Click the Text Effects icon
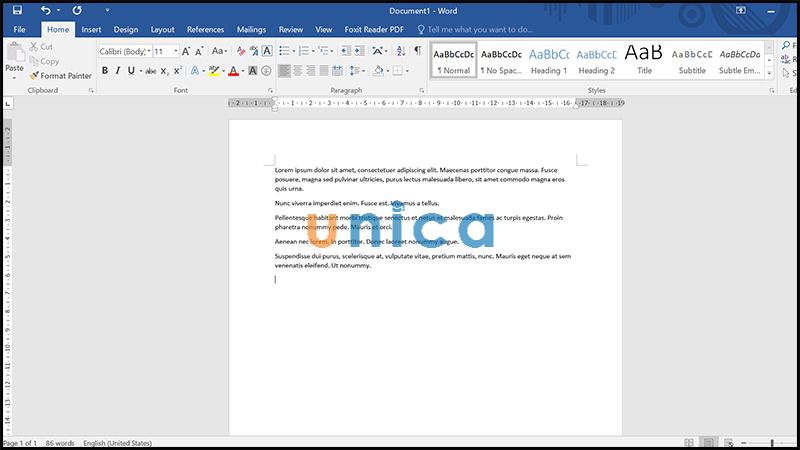This screenshot has height=450, width=800. pos(196,71)
